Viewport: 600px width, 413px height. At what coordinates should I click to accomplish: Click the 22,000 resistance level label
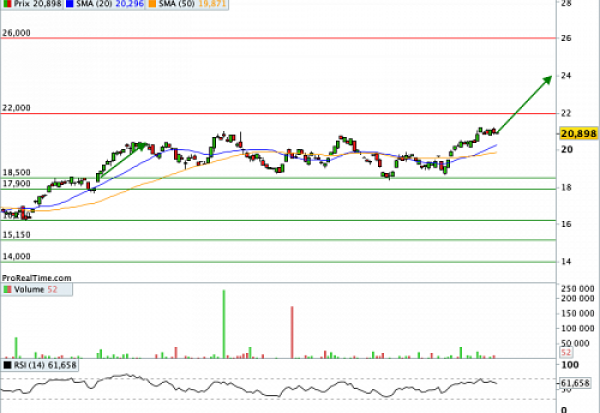[x=16, y=108]
